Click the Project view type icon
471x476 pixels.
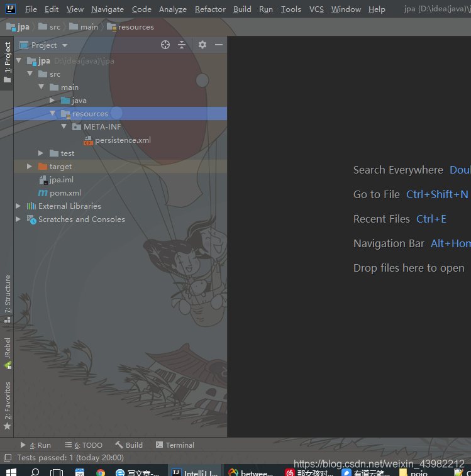[24, 45]
